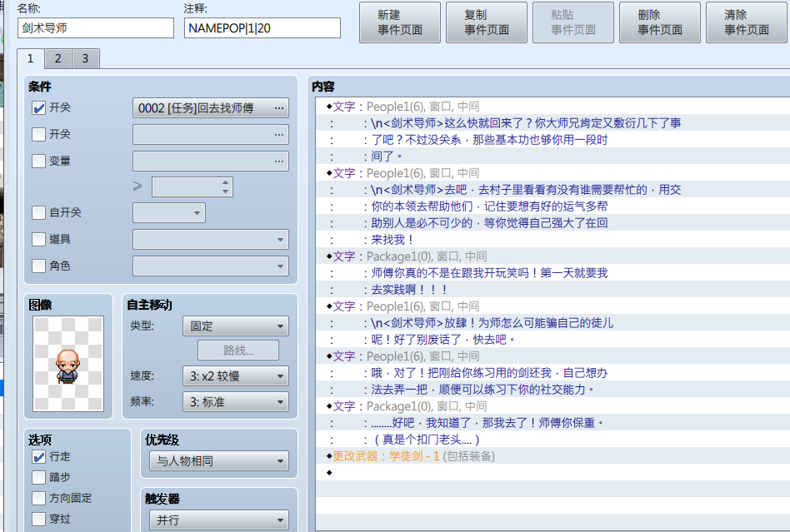Open switch selector 0002 [任务]回去找师傅
This screenshot has height=532, width=790.
coord(211,108)
